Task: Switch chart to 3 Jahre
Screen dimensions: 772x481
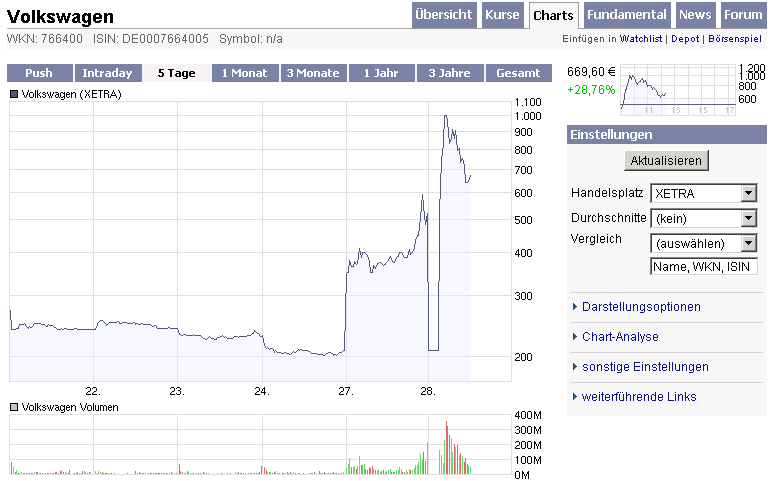Action: 450,73
